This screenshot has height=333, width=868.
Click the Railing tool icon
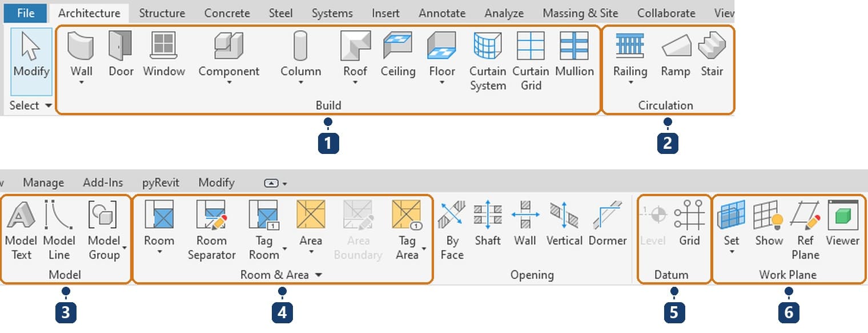630,46
